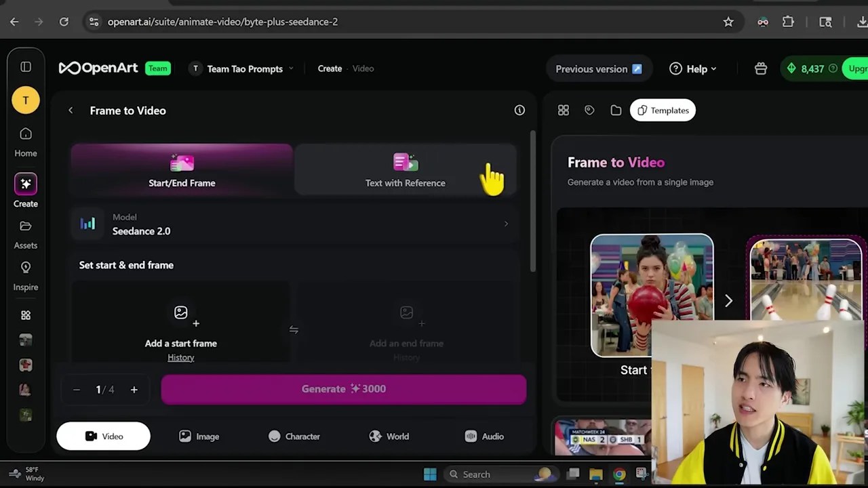Switch to the Audio tab
This screenshot has height=488, width=868.
coord(484,436)
